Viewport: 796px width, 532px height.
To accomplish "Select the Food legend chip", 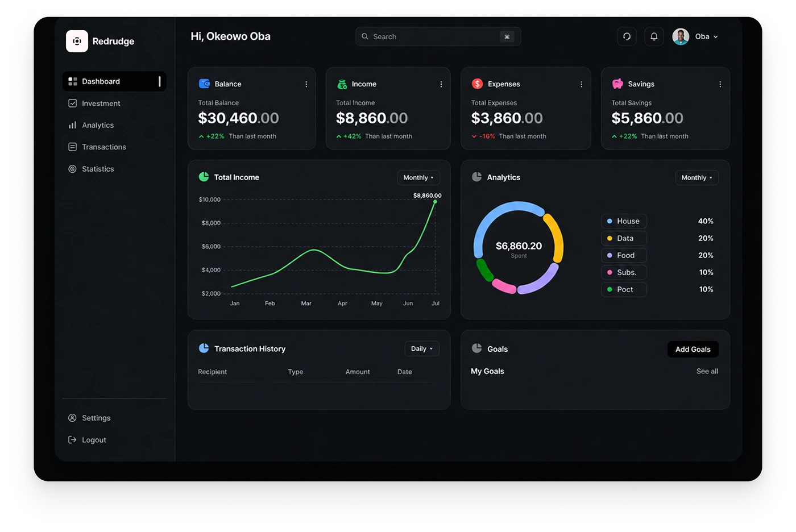I will coord(624,255).
